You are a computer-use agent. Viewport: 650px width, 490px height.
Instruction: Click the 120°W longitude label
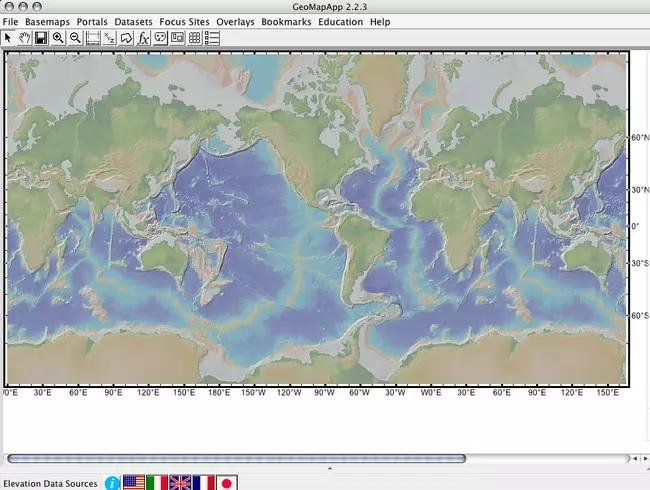point(289,393)
